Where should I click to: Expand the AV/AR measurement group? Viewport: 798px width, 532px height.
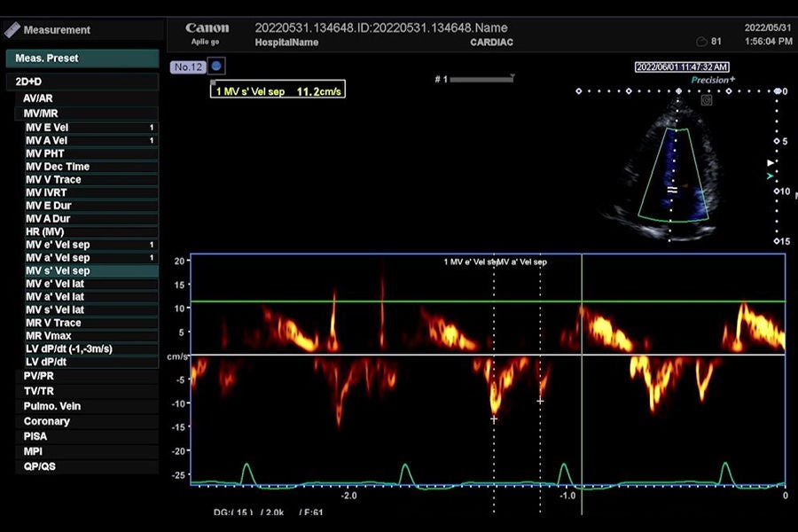tap(87, 98)
